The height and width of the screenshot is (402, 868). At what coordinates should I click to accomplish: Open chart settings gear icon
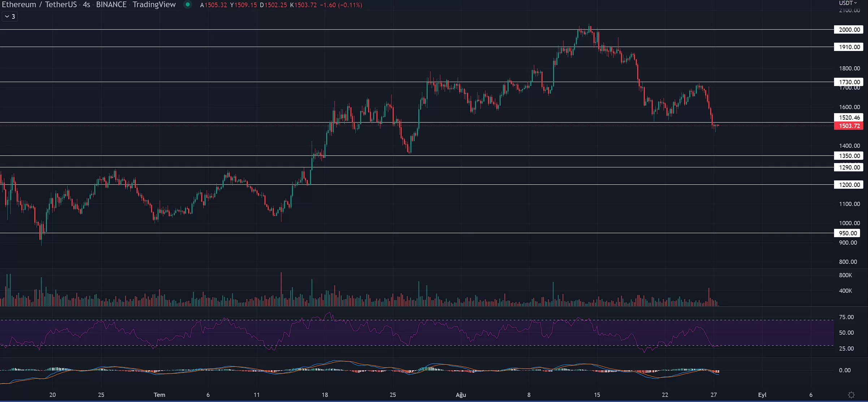851,395
